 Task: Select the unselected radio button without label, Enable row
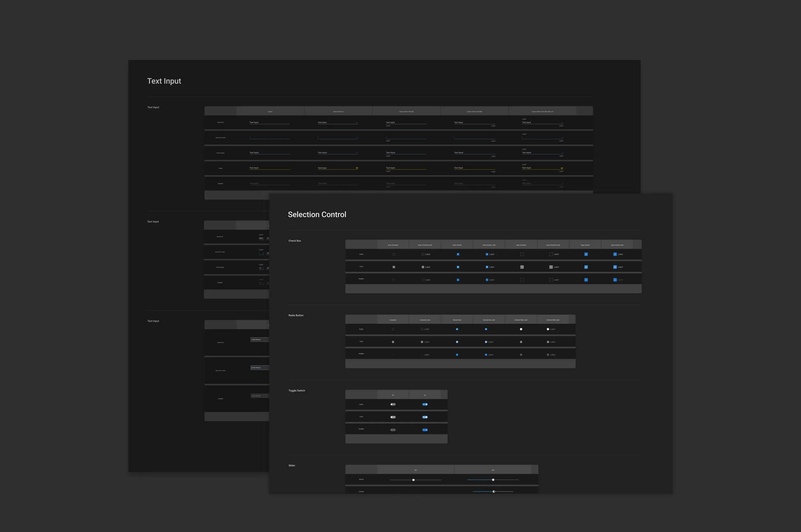pos(393,329)
